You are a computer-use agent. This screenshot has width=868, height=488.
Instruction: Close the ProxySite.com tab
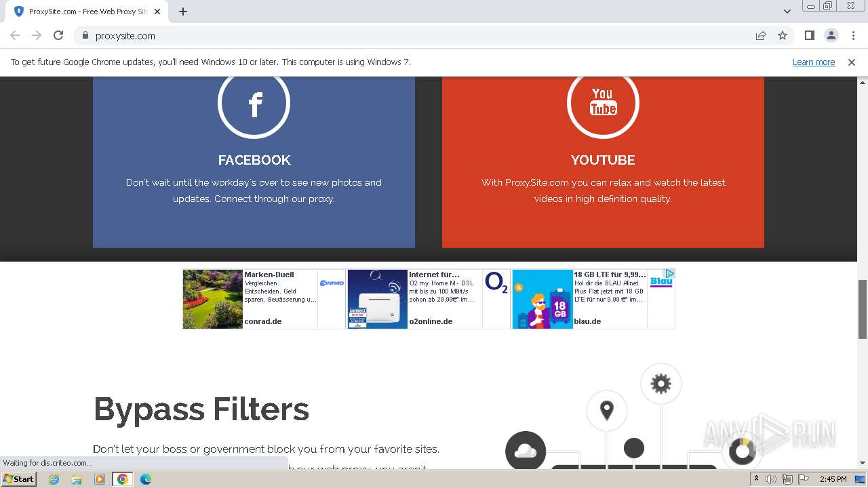(x=157, y=12)
